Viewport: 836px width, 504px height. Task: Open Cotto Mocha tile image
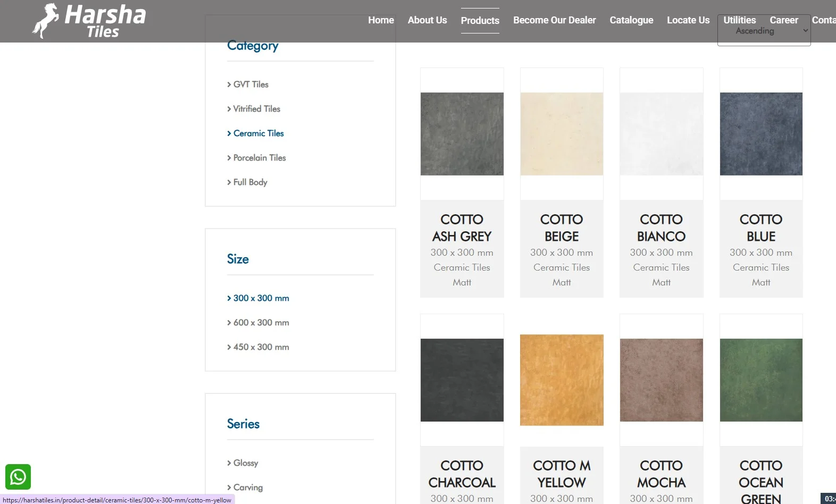click(661, 380)
